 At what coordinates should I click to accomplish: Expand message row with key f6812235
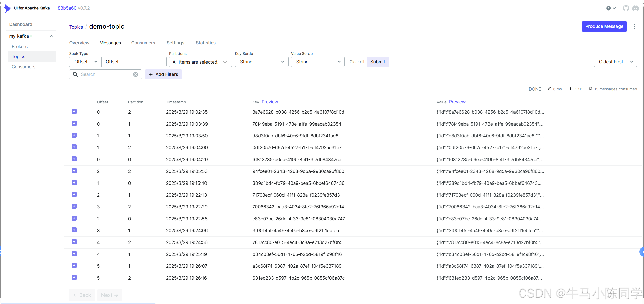[74, 159]
